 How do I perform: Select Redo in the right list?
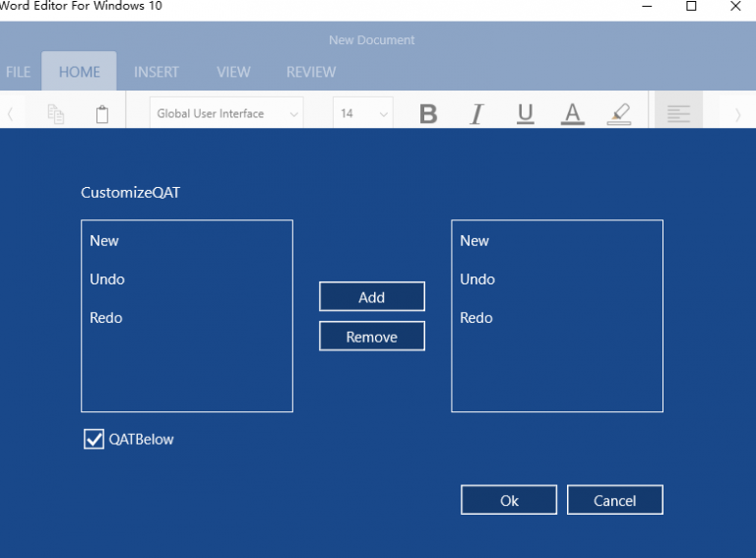(x=476, y=318)
